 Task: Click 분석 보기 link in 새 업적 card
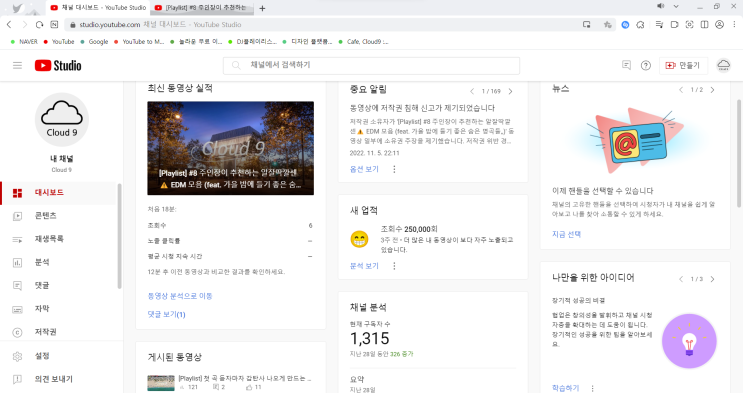(x=364, y=266)
